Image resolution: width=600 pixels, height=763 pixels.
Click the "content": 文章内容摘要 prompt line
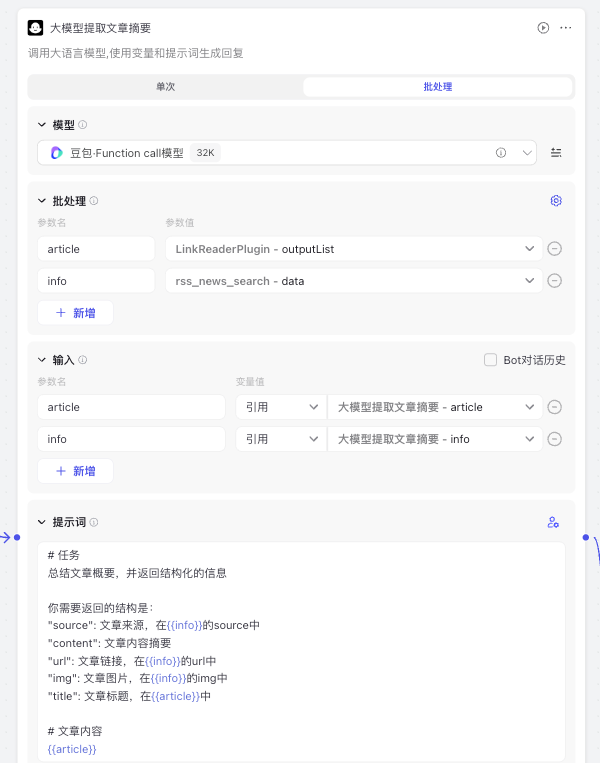pyautogui.click(x=109, y=643)
